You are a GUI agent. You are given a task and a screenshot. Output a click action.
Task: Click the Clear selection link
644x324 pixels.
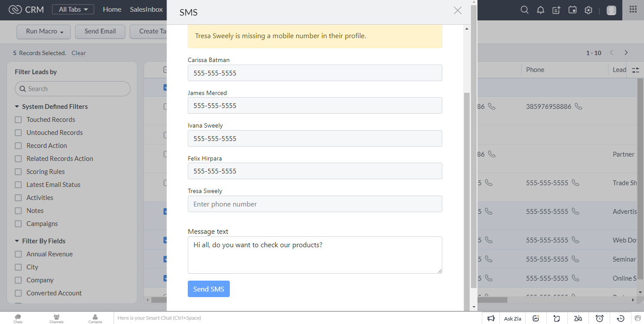78,53
